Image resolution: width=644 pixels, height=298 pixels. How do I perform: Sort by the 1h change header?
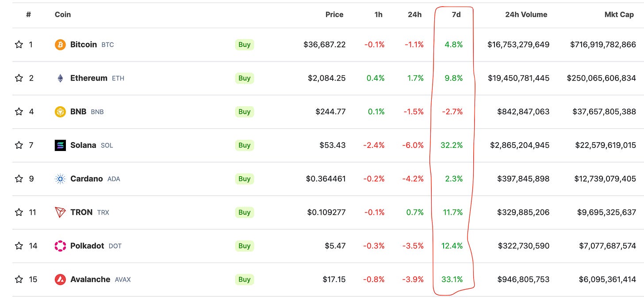coord(378,15)
